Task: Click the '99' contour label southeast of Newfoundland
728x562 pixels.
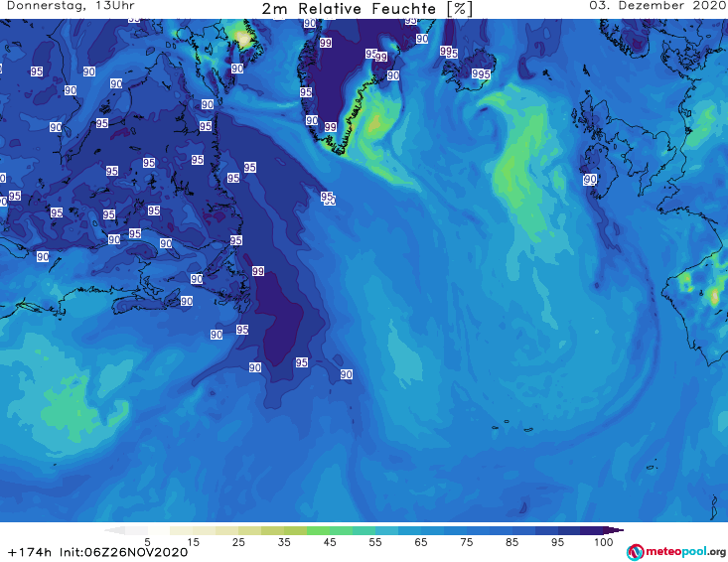Action: click(258, 271)
